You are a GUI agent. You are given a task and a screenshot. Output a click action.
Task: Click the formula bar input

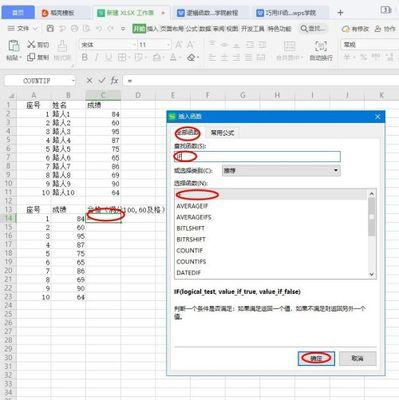(x=261, y=81)
